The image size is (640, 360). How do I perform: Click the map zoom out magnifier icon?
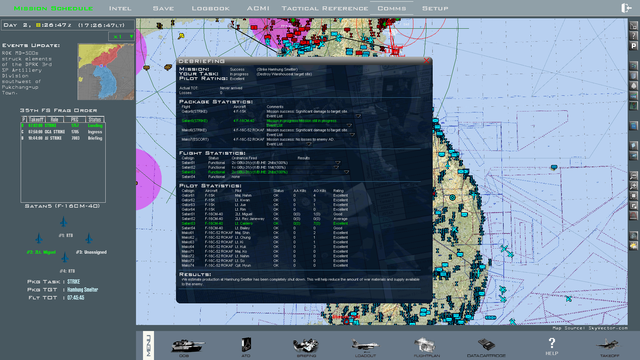[633, 176]
